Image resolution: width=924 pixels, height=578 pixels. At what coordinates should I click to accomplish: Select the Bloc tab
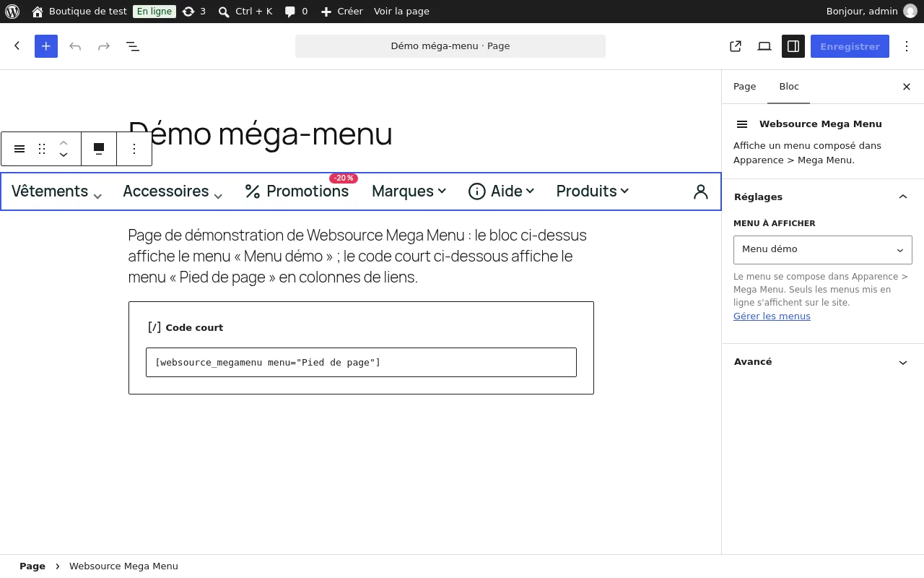click(x=789, y=87)
